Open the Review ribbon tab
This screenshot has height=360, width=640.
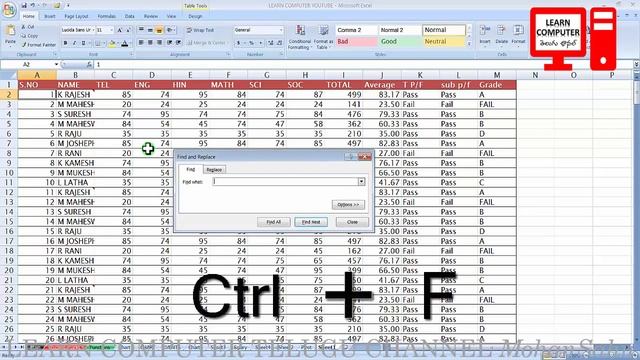point(151,16)
